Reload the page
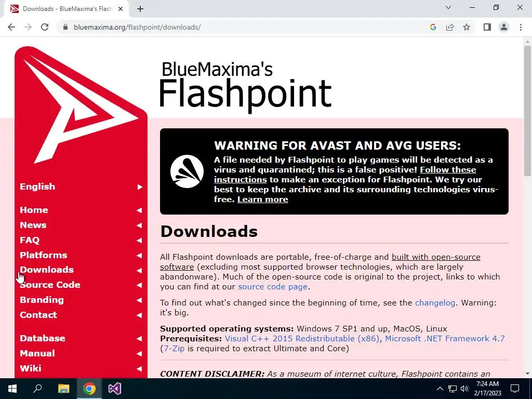 pos(45,27)
